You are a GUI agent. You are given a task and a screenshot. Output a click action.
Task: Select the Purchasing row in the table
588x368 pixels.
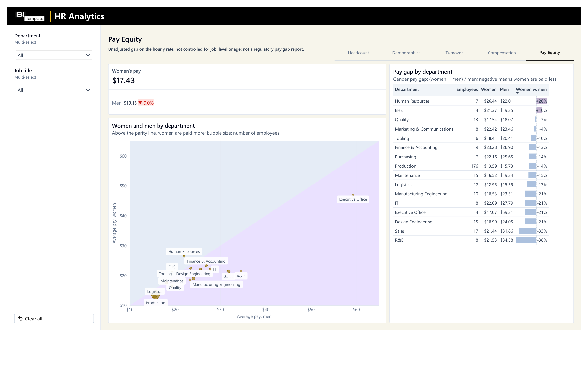(x=471, y=157)
